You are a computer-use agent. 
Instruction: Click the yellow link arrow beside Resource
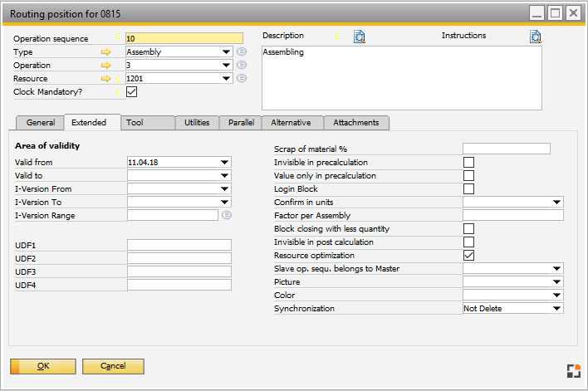(x=105, y=78)
